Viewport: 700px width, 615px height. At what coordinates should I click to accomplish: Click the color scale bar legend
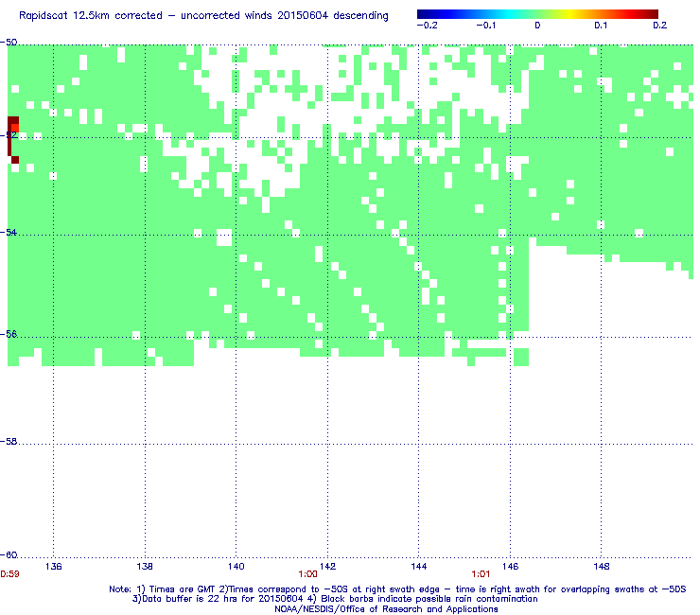537,14
